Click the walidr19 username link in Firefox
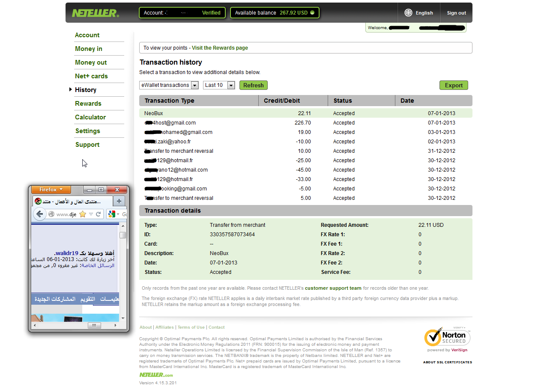 [x=66, y=253]
